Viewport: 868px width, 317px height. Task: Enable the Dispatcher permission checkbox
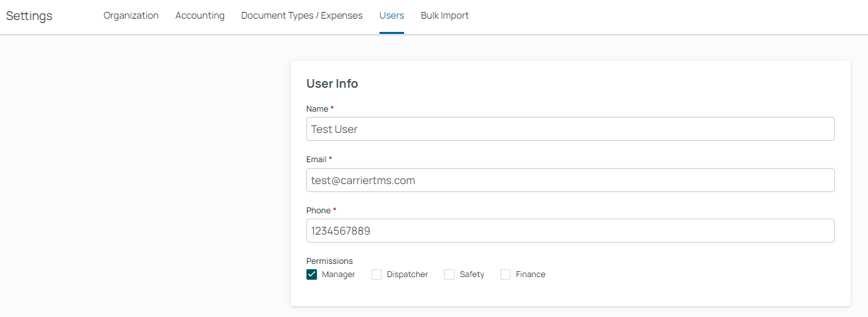(x=376, y=274)
